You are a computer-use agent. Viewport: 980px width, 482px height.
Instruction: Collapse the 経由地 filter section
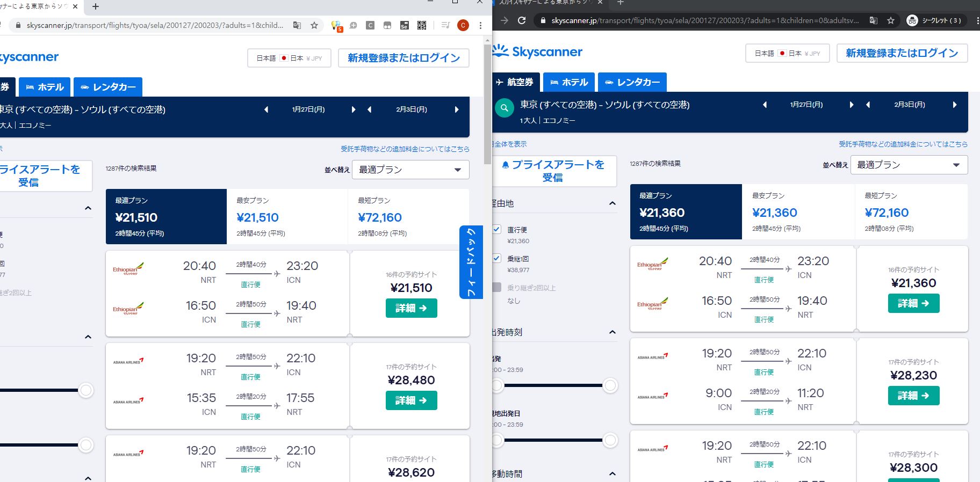[x=612, y=203]
